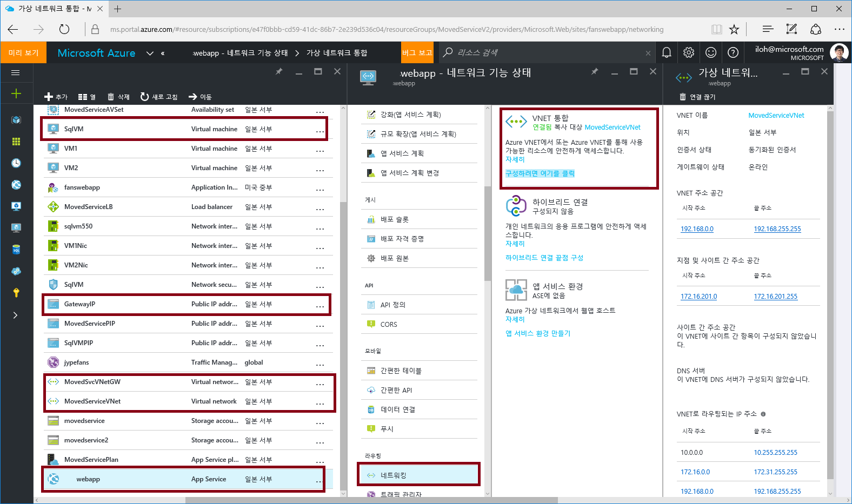
Task: Open the Push menu item
Action: click(419, 429)
